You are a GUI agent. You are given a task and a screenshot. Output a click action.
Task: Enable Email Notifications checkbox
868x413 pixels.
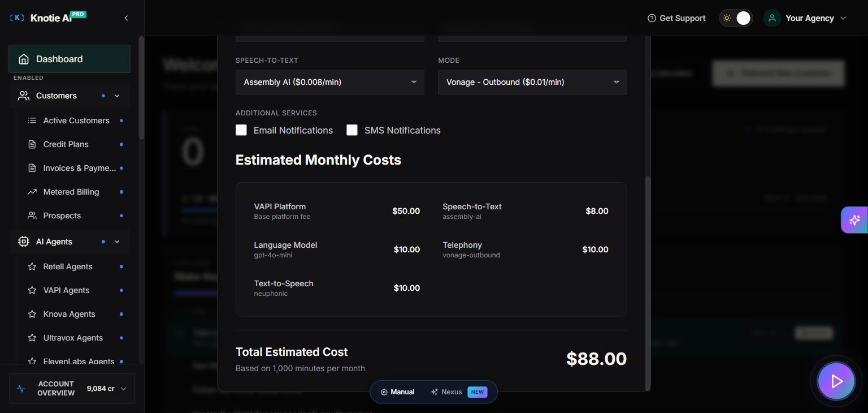[241, 130]
